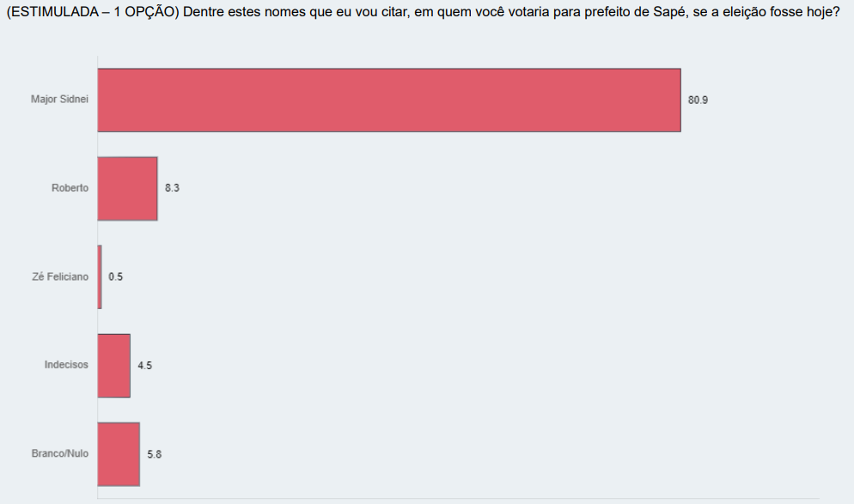Select the 8.3 data label
Image resolution: width=854 pixels, height=504 pixels.
point(172,189)
